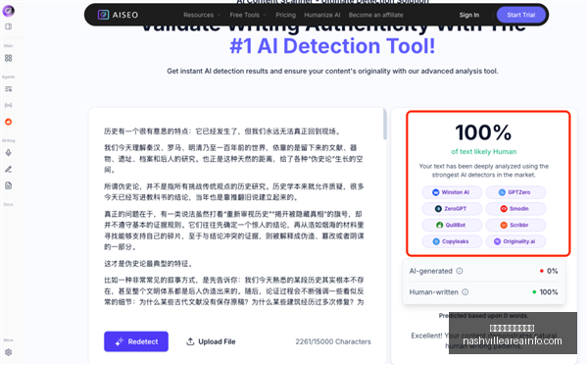The image size is (588, 365).
Task: Click the Upload File button
Action: click(x=211, y=341)
